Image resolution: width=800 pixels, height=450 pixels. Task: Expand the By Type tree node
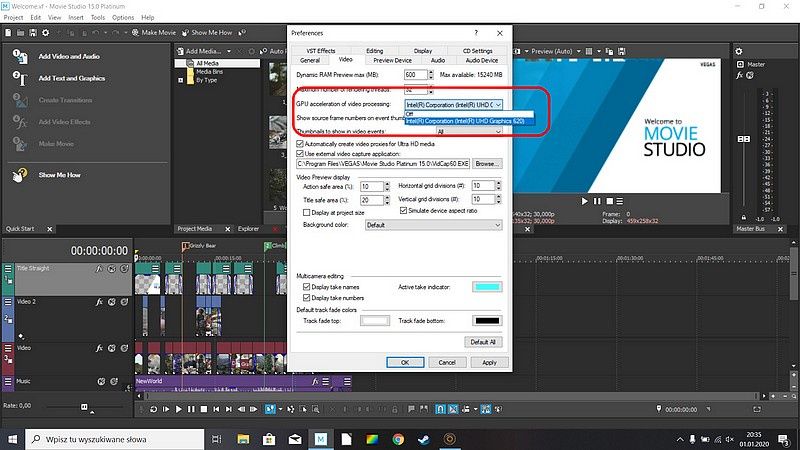pyautogui.click(x=181, y=80)
